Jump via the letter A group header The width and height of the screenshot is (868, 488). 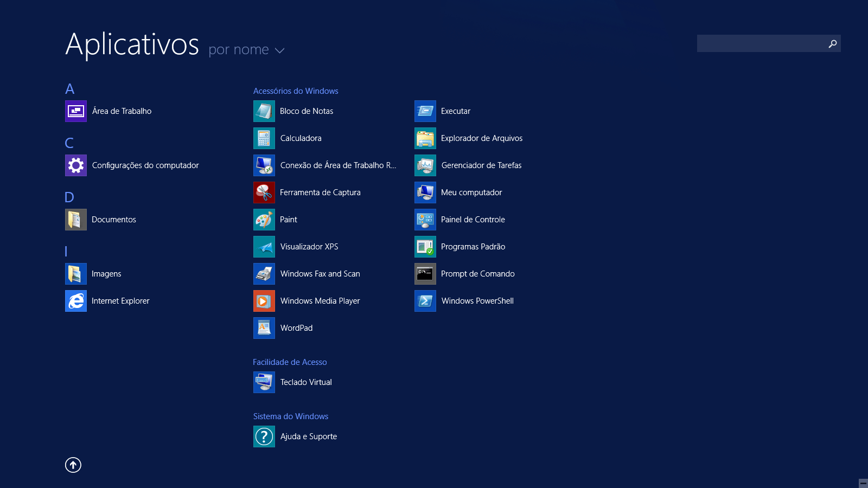(70, 89)
